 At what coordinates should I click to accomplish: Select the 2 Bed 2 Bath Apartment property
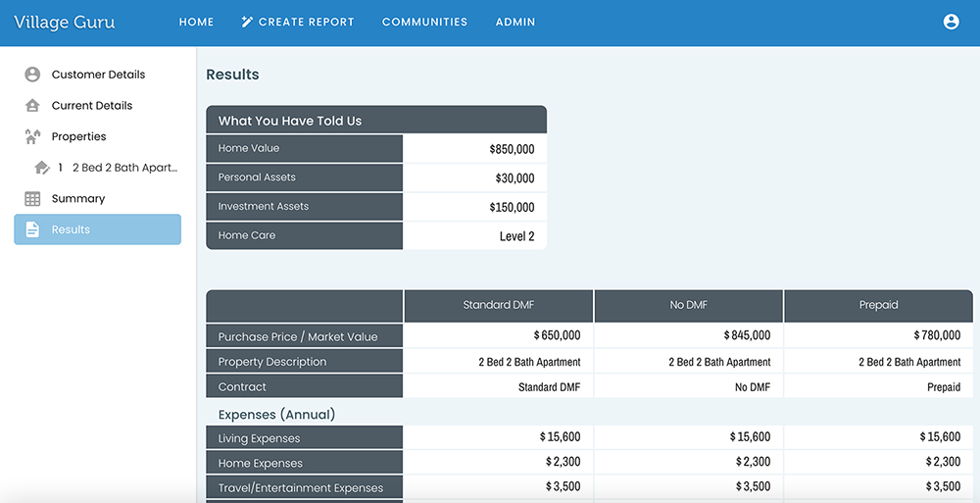tap(124, 168)
